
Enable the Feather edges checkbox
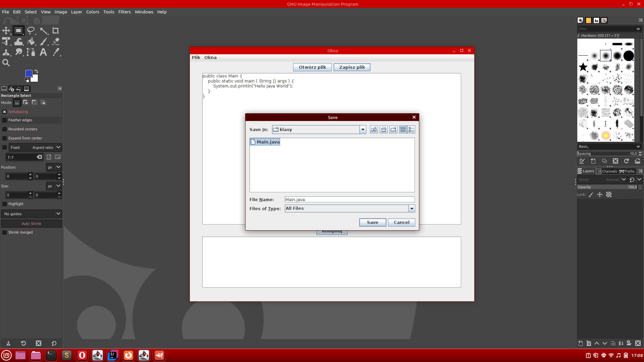point(5,120)
